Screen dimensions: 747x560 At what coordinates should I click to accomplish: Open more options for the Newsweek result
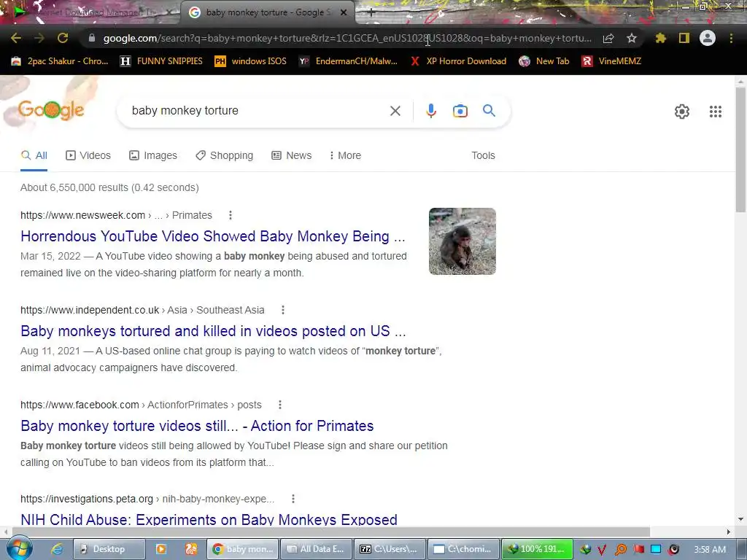click(230, 215)
